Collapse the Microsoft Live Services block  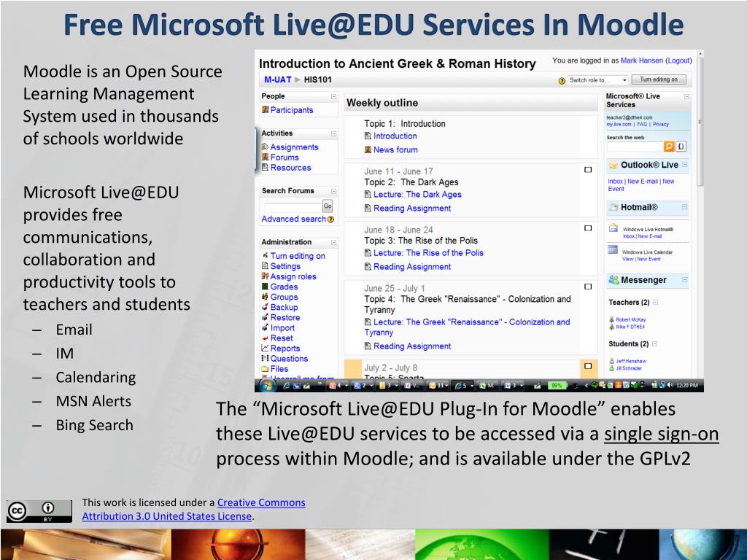pos(687,97)
